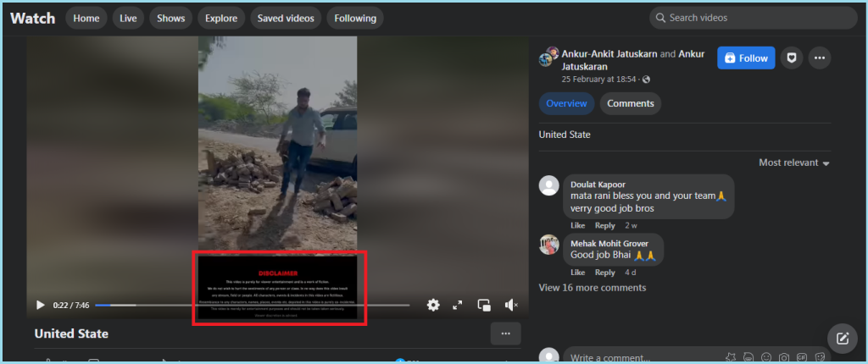Focus the Search videos field

[754, 18]
